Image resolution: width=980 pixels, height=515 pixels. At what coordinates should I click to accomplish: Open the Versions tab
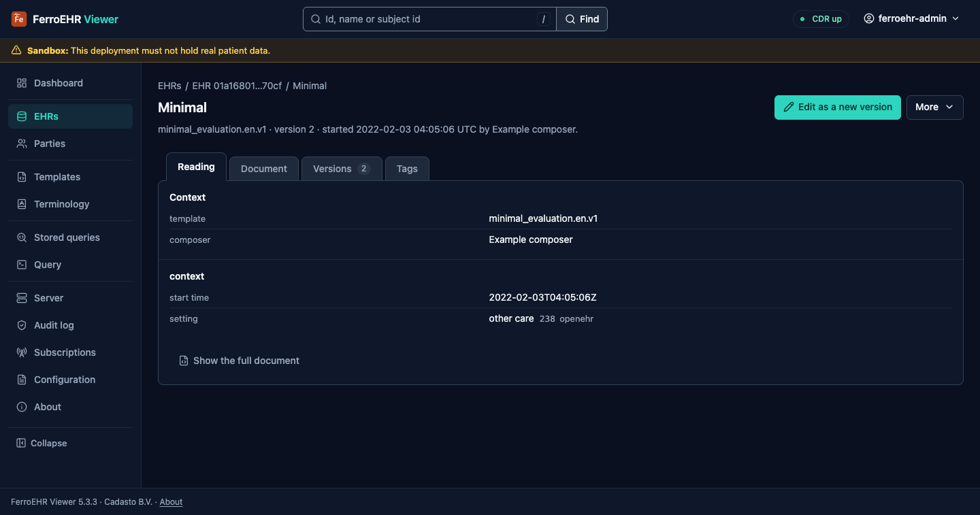pos(342,169)
